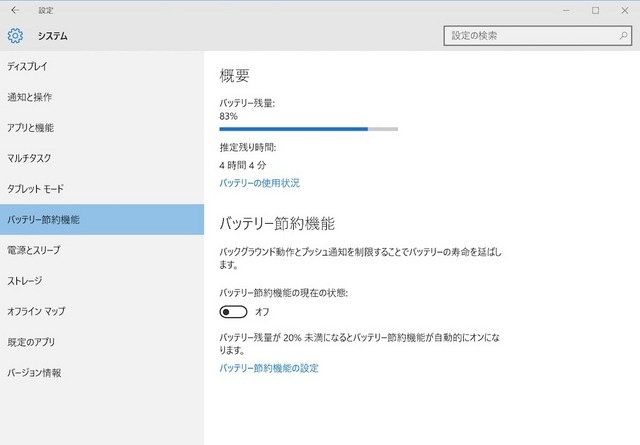640x445 pixels.
Task: Open the ディスプレイ settings page
Action: (102, 66)
